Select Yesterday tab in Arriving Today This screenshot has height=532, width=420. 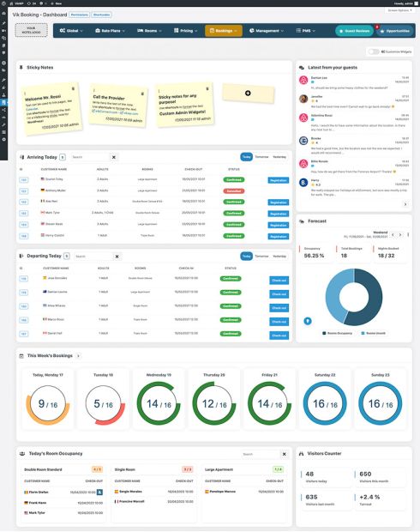tap(279, 157)
